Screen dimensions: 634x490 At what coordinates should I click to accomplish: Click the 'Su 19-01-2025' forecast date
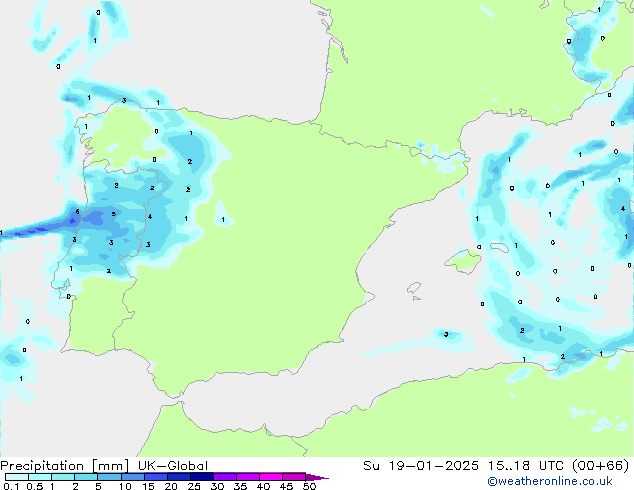point(421,466)
